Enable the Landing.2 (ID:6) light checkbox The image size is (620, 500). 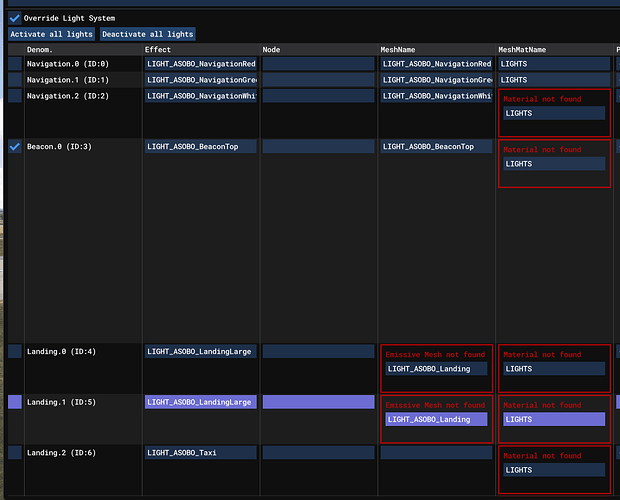[x=15, y=453]
